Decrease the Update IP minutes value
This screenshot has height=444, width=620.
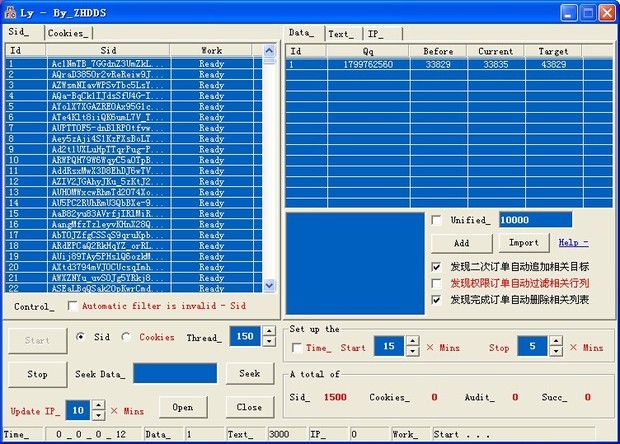[97, 415]
